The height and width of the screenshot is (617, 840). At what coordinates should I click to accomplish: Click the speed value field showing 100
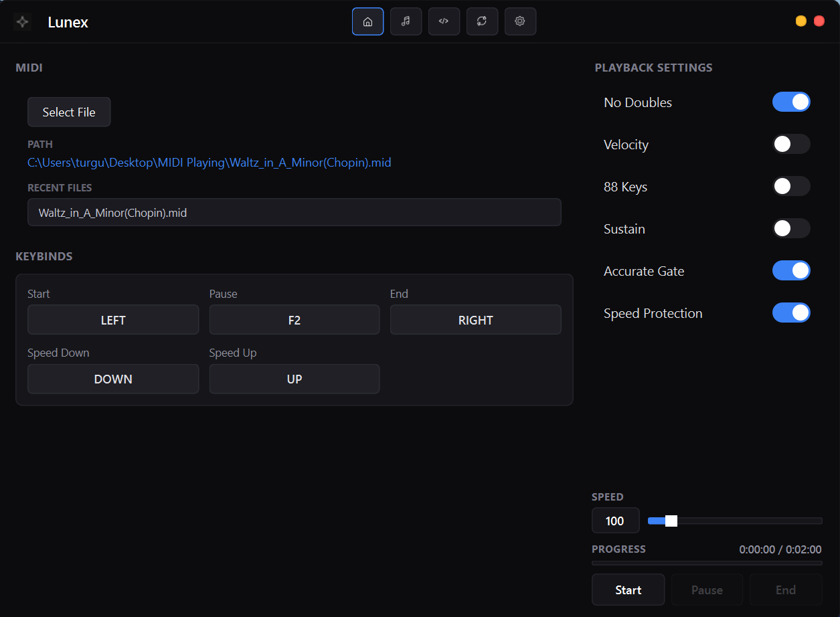pyautogui.click(x=615, y=521)
